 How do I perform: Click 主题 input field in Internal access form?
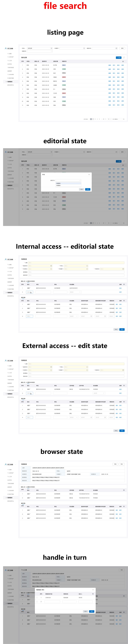click(x=76, y=263)
